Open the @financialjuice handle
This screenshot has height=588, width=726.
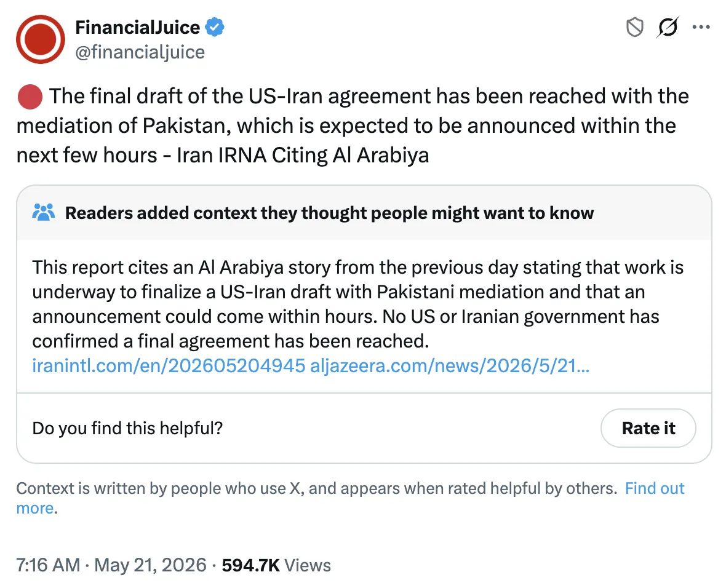(140, 52)
